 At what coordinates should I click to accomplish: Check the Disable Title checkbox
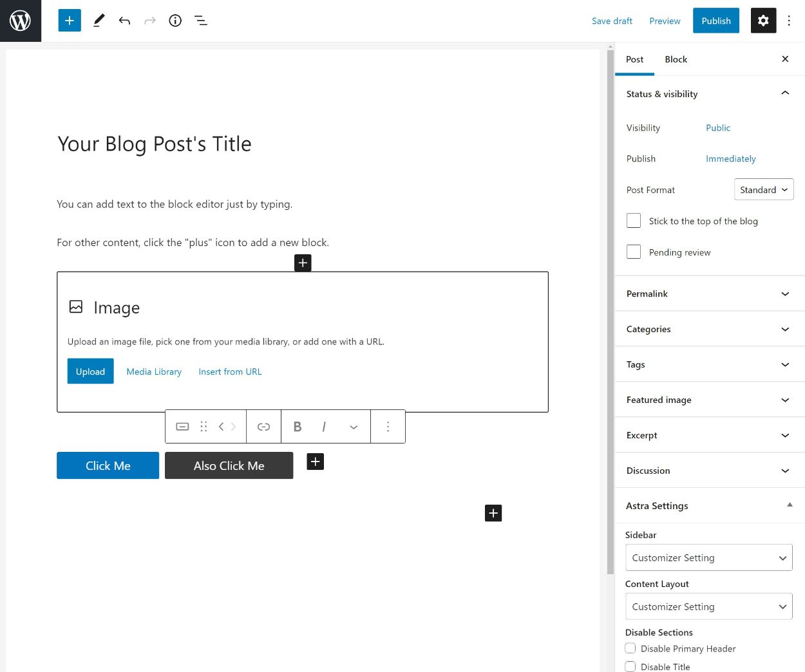[x=630, y=666]
